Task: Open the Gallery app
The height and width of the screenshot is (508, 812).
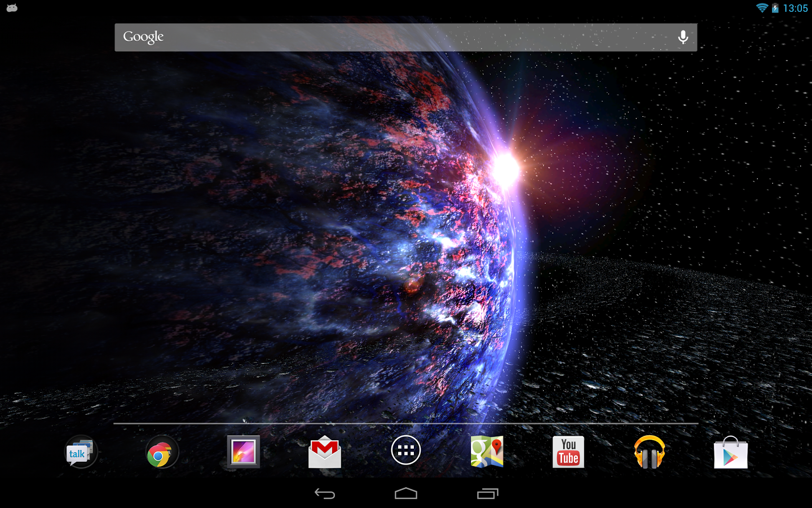Action: click(x=243, y=452)
